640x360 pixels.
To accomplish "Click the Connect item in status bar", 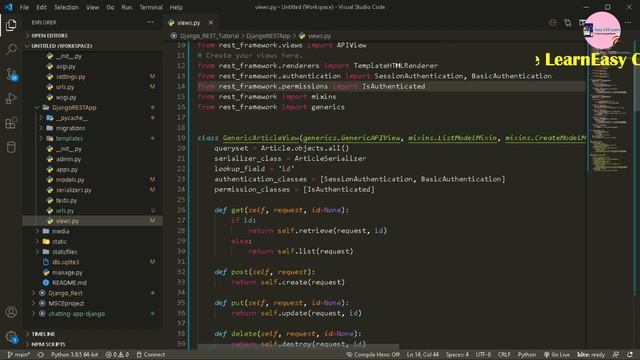I will [x=151, y=355].
